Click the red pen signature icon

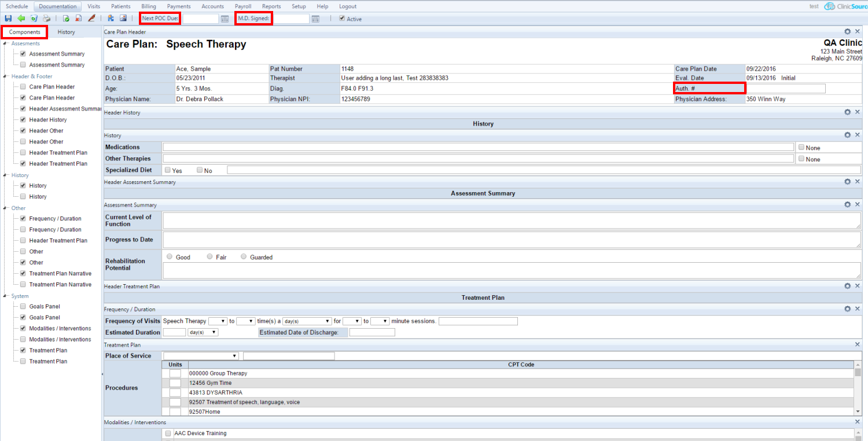(91, 19)
